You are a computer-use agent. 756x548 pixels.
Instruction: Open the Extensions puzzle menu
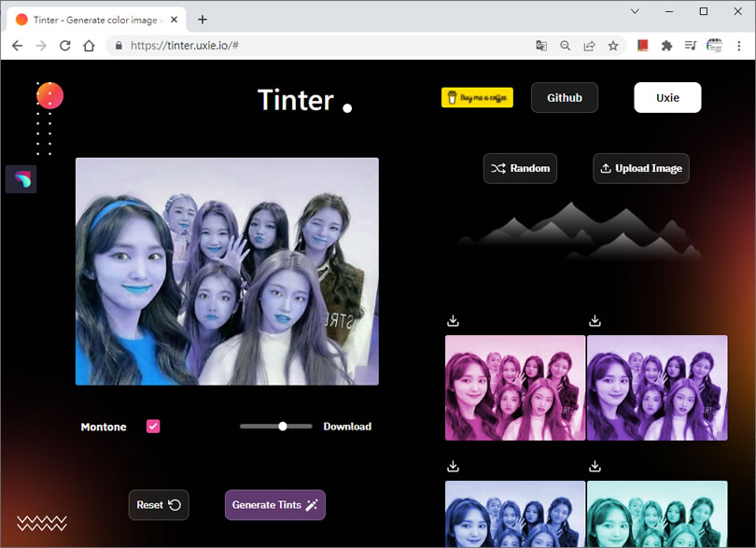click(666, 46)
